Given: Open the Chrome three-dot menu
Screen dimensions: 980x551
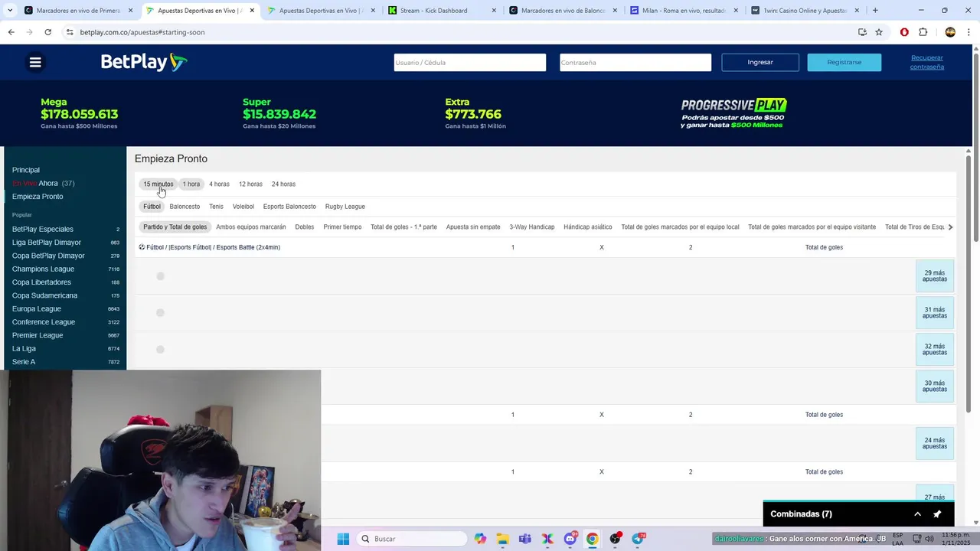Looking at the screenshot, I should point(969,32).
